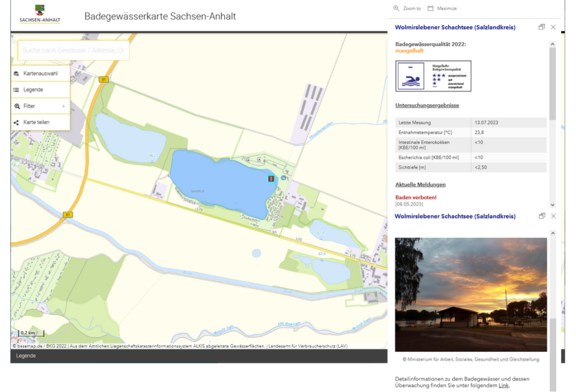The image size is (576, 392).
Task: Undock the lower Wolmirslebener Schachtsee panel
Action: (542, 216)
